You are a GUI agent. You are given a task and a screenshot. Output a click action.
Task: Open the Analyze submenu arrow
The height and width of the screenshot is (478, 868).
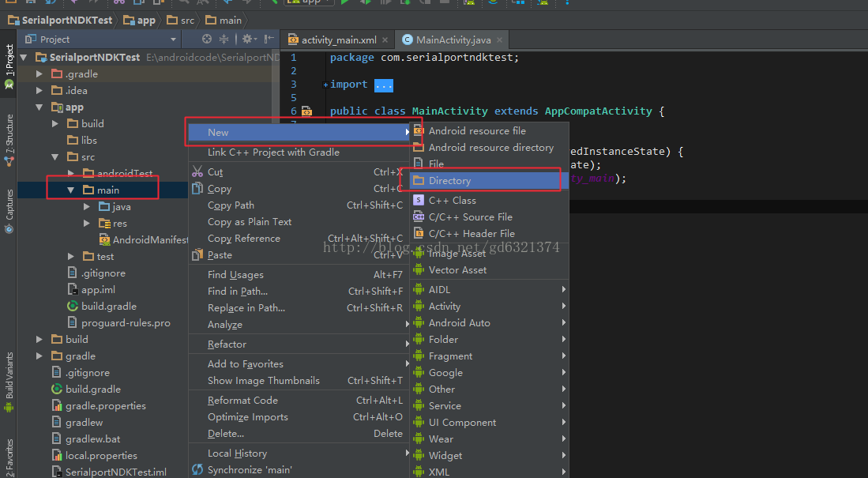407,324
